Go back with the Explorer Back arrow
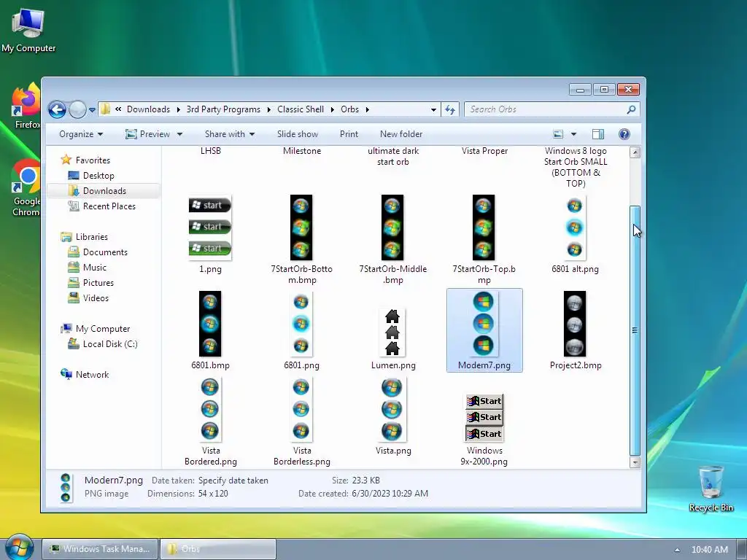Image resolution: width=747 pixels, height=560 pixels. (x=57, y=109)
